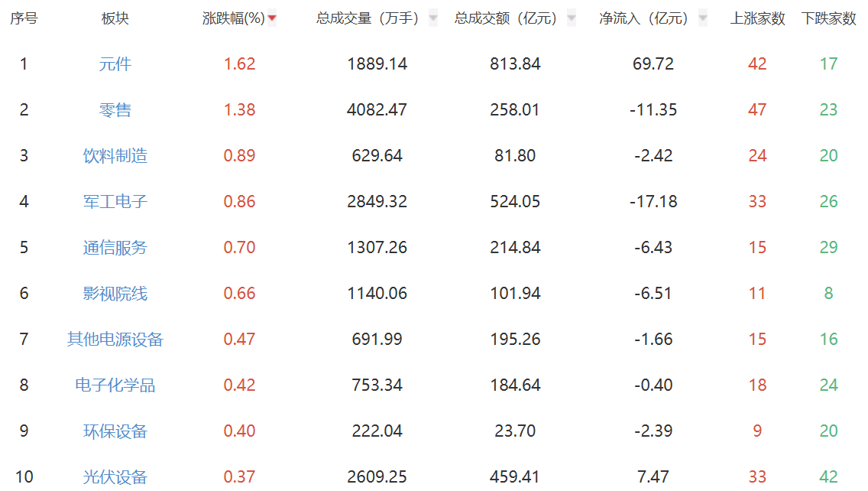Click sort arrow next to 总成交量（万手）
This screenshot has height=491, width=868.
coord(433,18)
